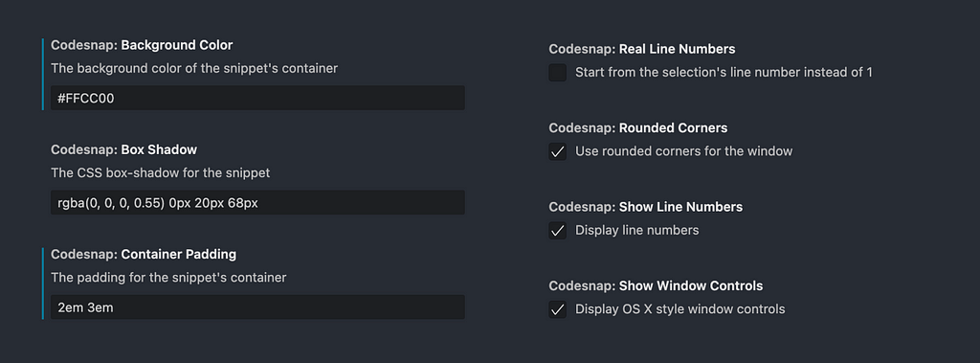
Task: Enable the Real Line Numbers checkbox
Action: pos(558,73)
